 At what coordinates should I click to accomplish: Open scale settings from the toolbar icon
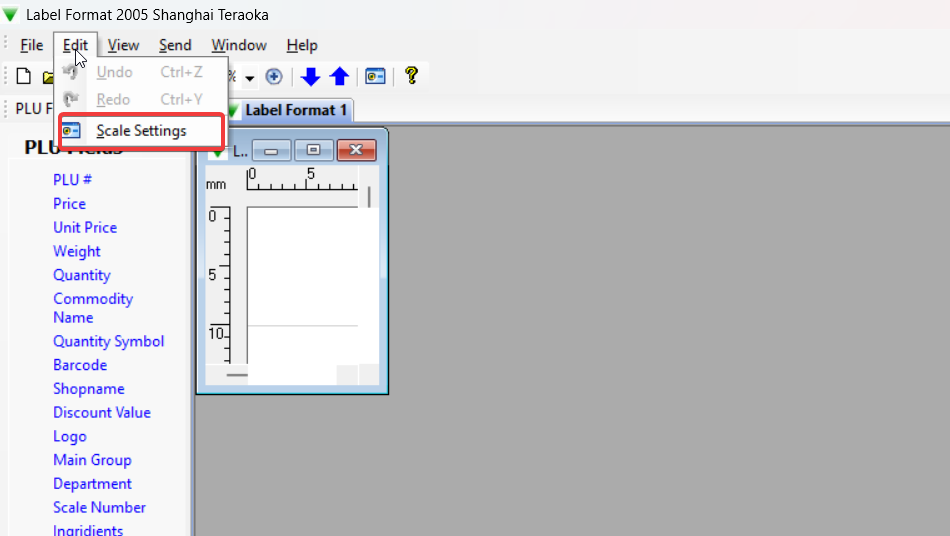click(375, 77)
